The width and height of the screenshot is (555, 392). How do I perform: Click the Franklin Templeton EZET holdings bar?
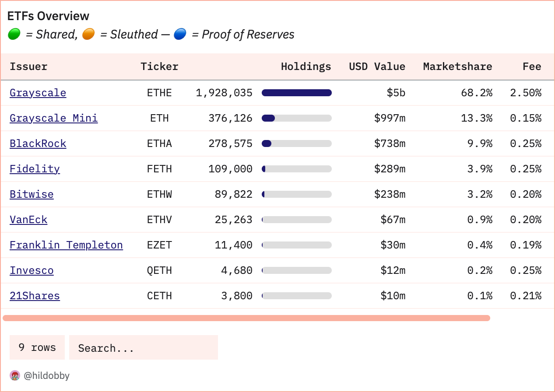click(297, 245)
